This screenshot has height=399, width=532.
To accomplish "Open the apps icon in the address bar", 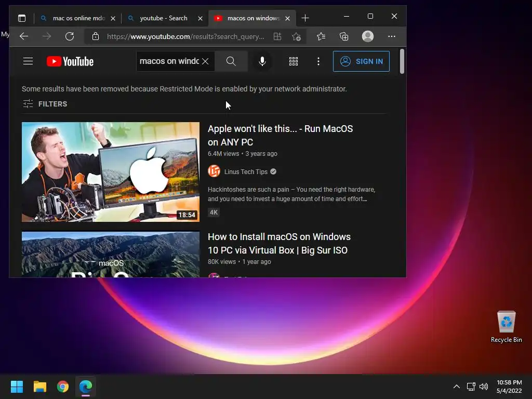I will [x=277, y=36].
